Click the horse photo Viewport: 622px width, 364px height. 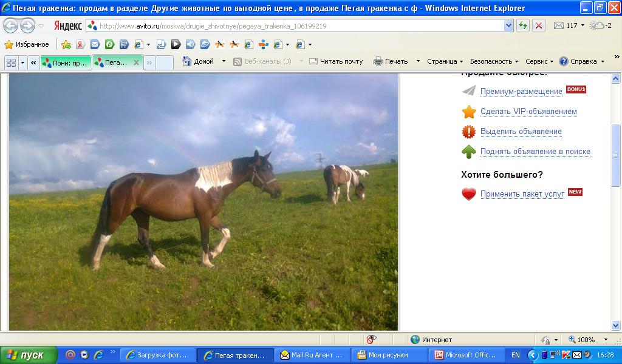(203, 202)
